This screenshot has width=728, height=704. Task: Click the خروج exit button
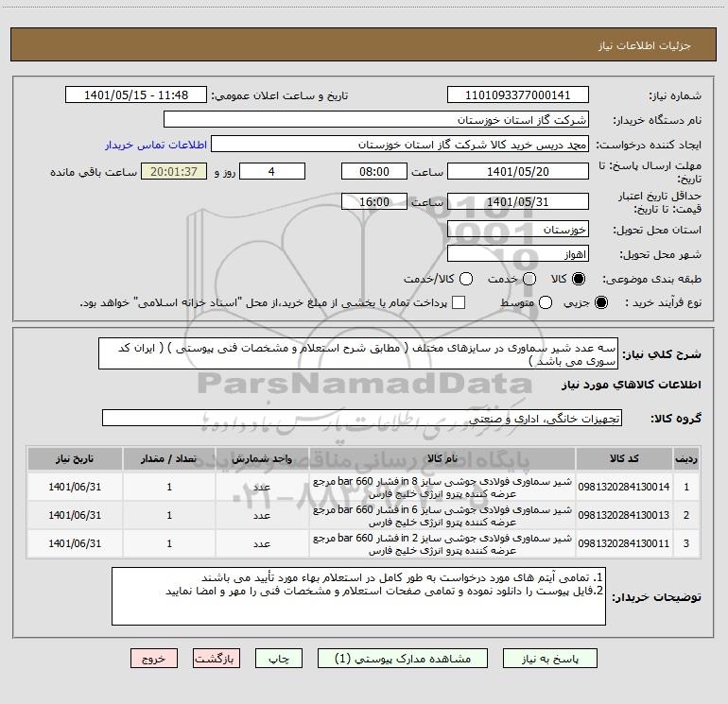(x=154, y=659)
